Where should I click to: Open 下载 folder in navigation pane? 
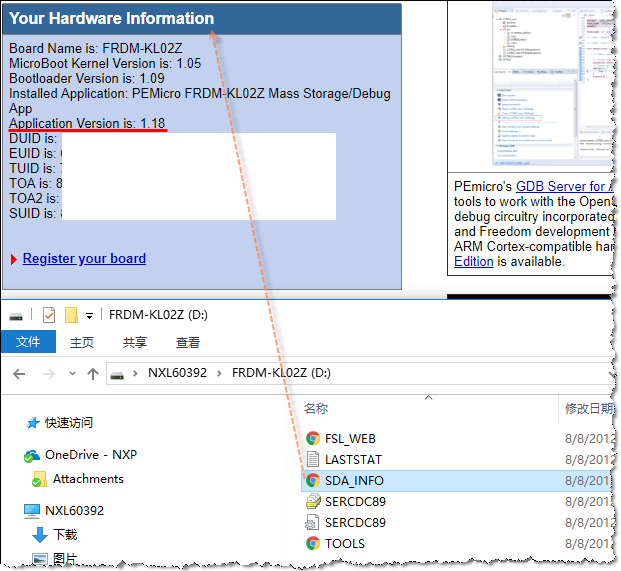point(65,535)
